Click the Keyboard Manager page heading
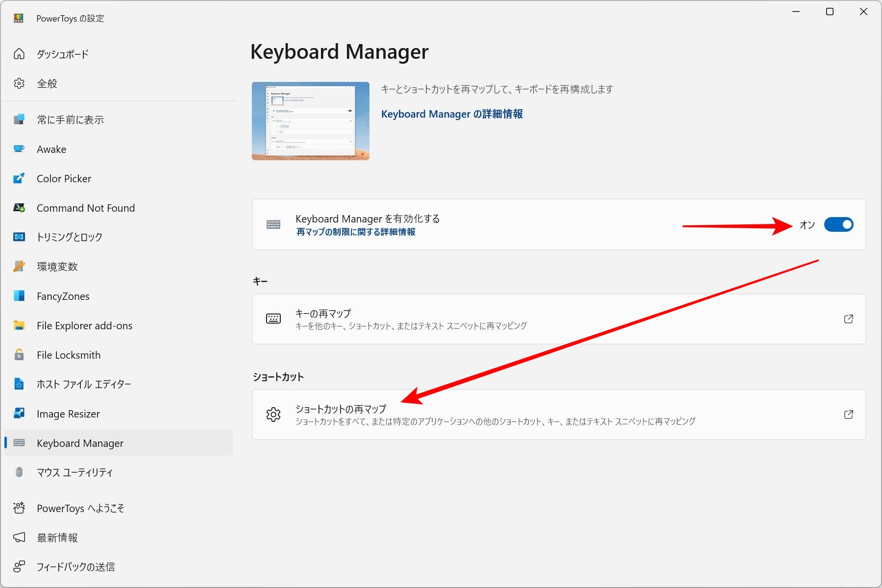882x588 pixels. (339, 52)
